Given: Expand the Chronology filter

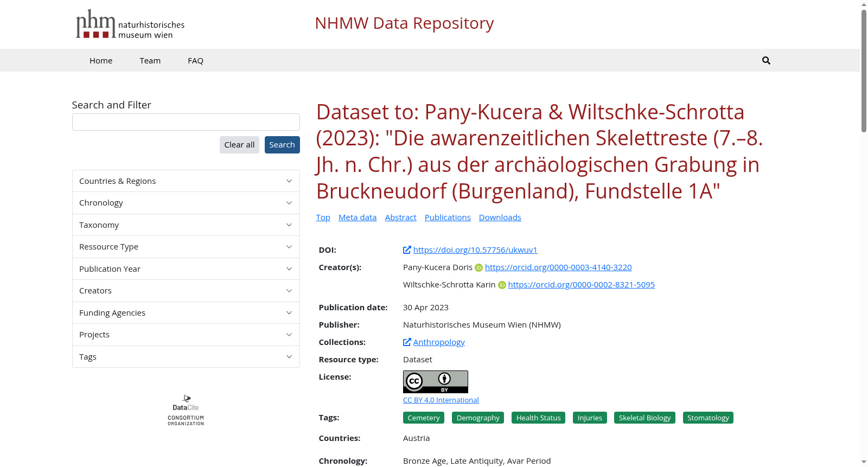Looking at the screenshot, I should (186, 203).
